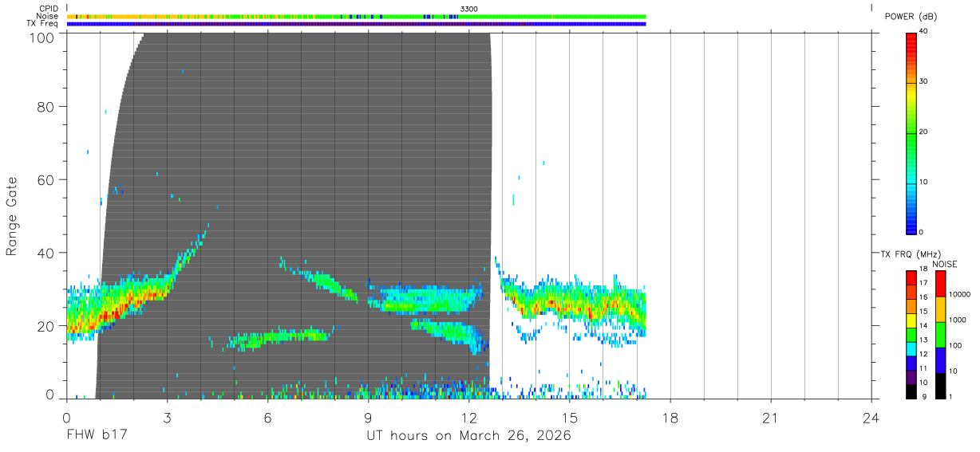Click the x-axis tick label '6'
The height and width of the screenshot is (452, 980).
tap(267, 418)
